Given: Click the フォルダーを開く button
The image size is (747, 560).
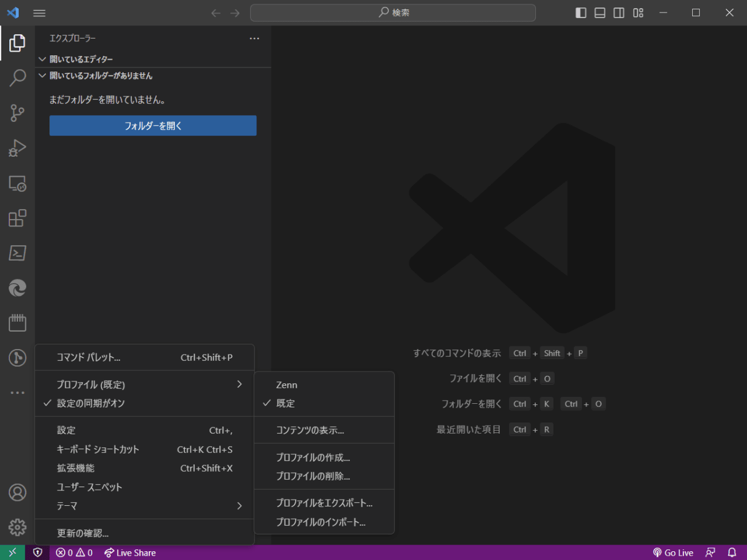Looking at the screenshot, I should [153, 126].
